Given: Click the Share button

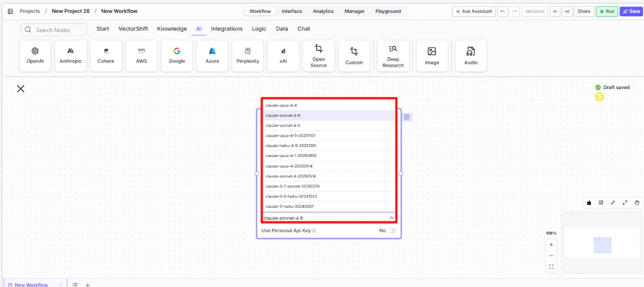Looking at the screenshot, I should pos(584,12).
